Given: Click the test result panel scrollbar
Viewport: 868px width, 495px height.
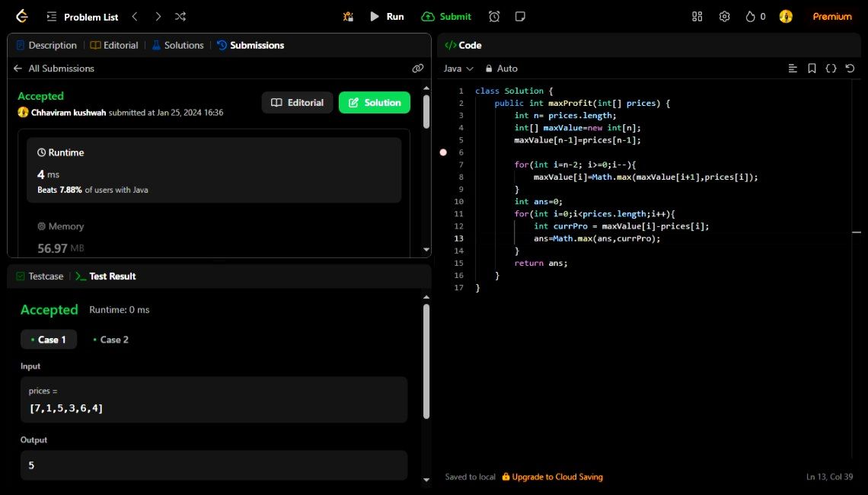Looking at the screenshot, I should coord(426,361).
